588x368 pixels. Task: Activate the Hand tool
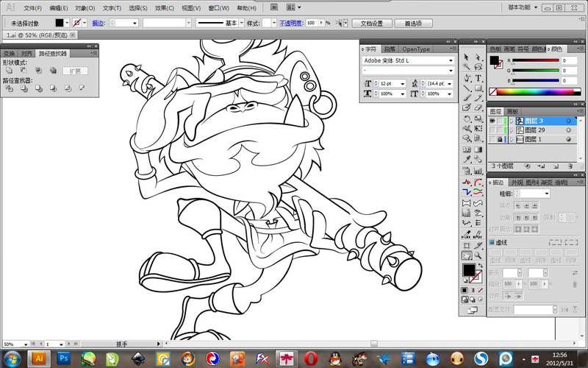(x=467, y=255)
